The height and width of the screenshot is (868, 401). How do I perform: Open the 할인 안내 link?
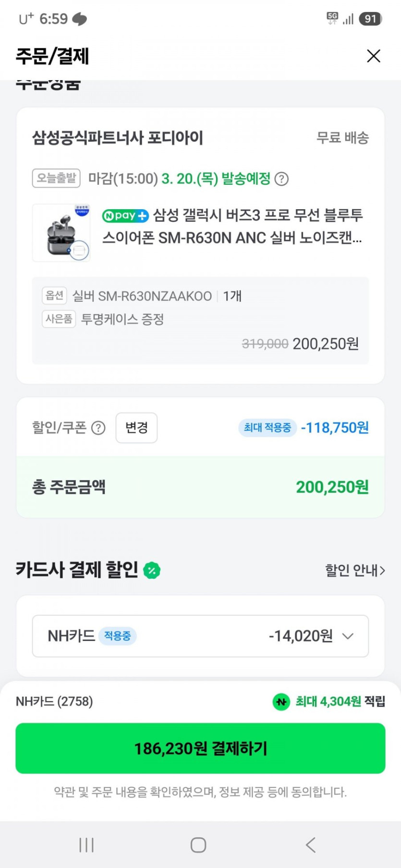click(x=351, y=570)
